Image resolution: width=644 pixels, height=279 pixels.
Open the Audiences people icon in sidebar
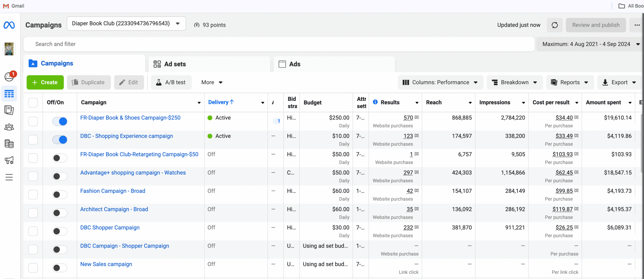click(x=9, y=127)
